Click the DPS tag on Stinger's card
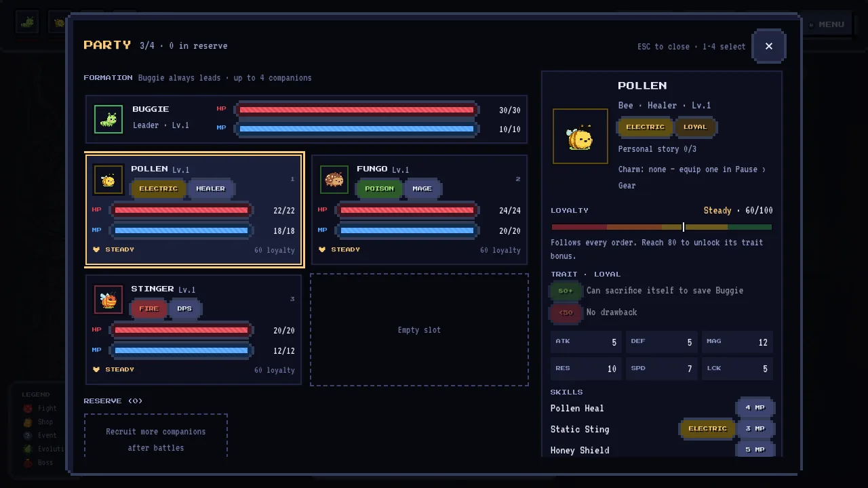This screenshot has height=488, width=868. click(x=184, y=308)
